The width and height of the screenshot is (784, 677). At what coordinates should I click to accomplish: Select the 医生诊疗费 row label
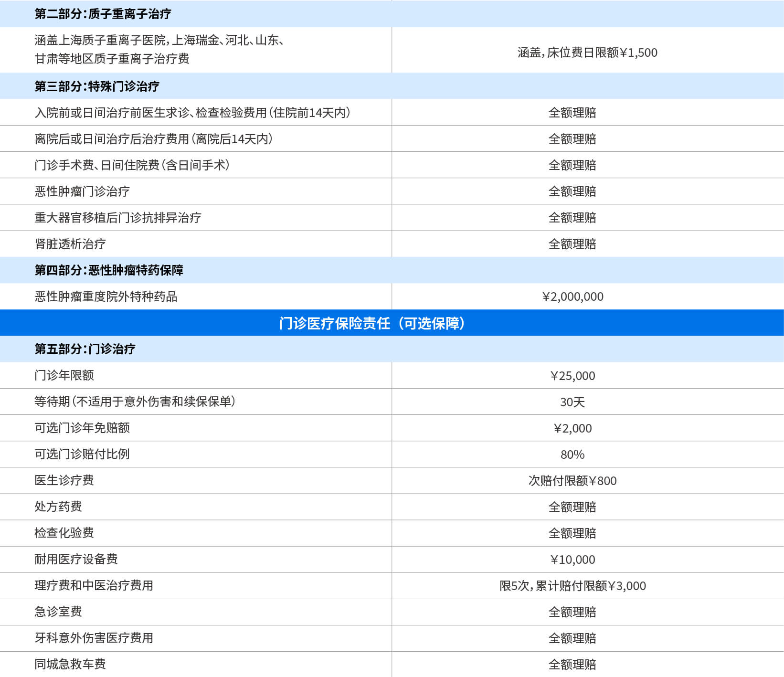pyautogui.click(x=64, y=480)
